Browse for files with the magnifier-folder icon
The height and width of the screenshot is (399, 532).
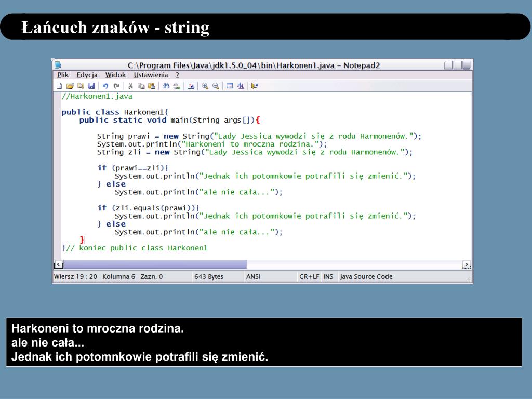(81, 86)
